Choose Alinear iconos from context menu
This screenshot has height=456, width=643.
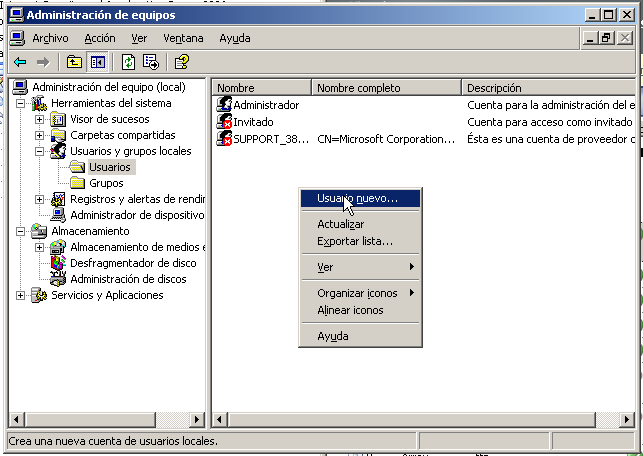click(x=360, y=310)
